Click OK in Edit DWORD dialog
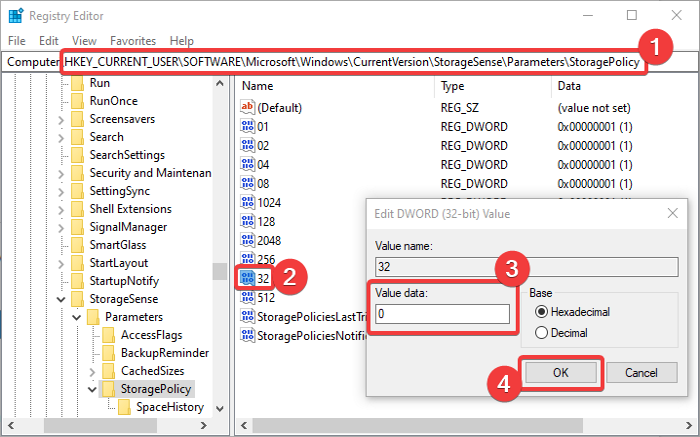 561,372
